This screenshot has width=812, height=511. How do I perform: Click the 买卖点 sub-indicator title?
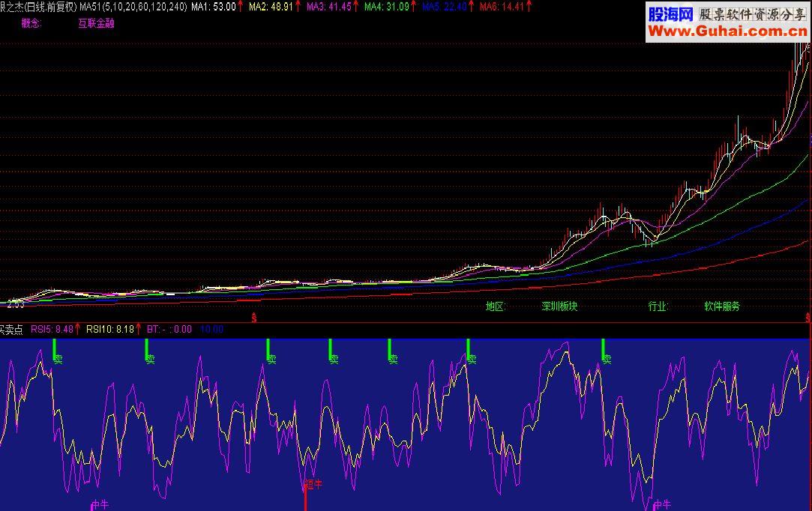point(11,329)
